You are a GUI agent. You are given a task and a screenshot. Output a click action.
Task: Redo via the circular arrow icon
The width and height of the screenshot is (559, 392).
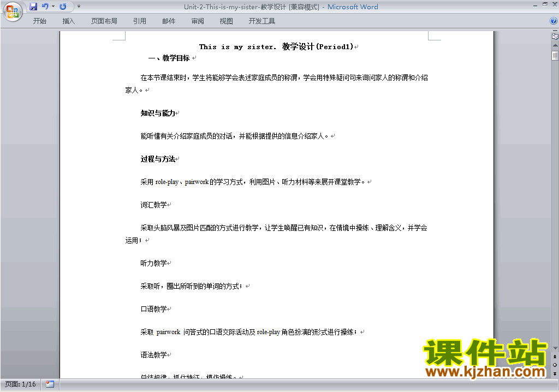coord(63,7)
